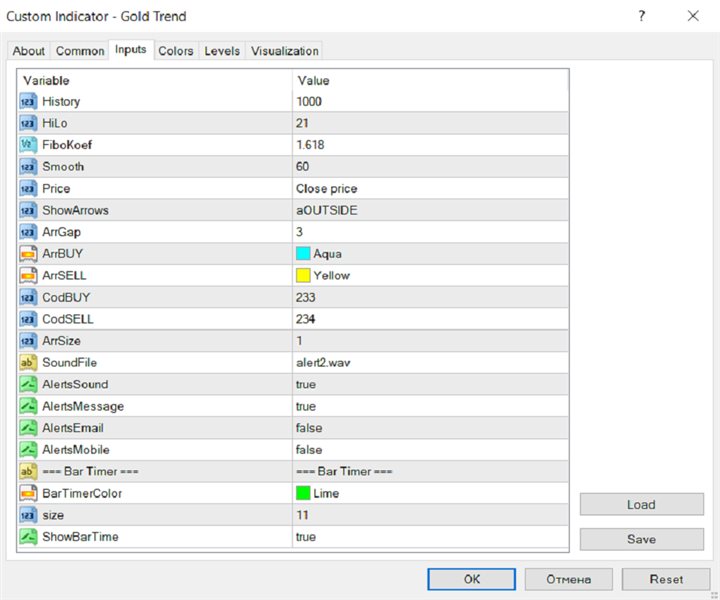Image resolution: width=720 pixels, height=600 pixels.
Task: Save the current input preset
Action: point(641,539)
